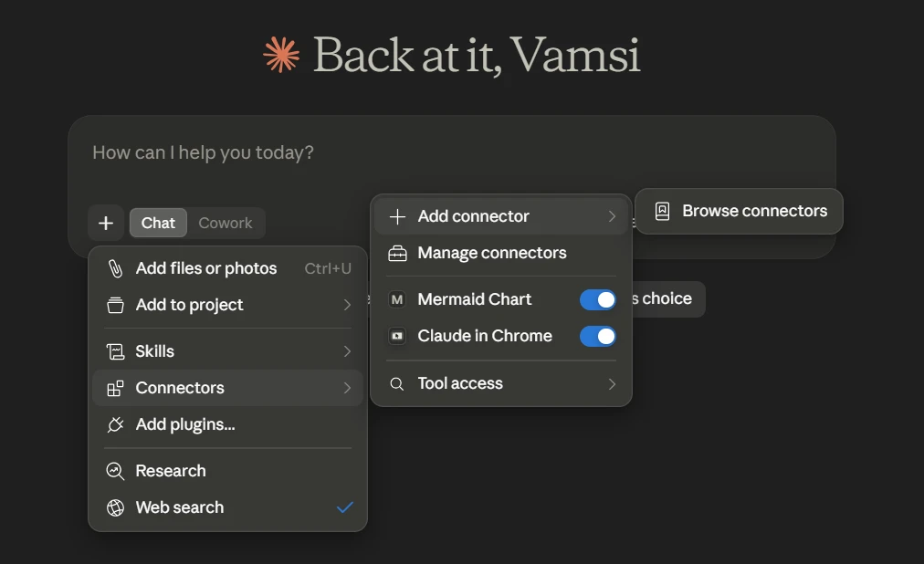Expand the Add to project submenu arrow

tap(347, 305)
